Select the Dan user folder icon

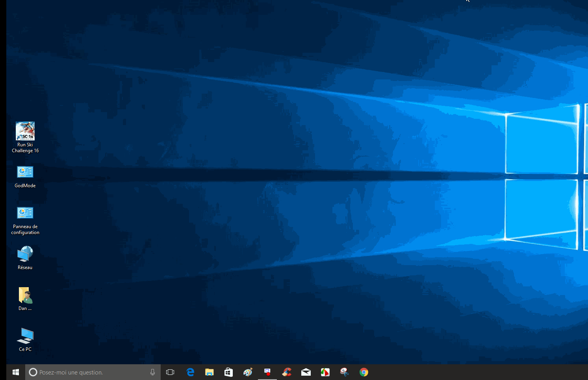coord(25,299)
